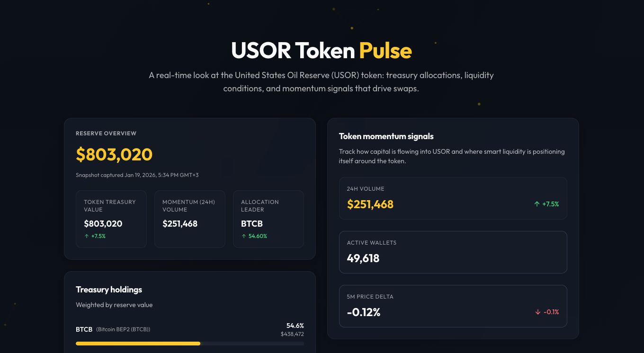Click the $803,020 reserve total

pyautogui.click(x=114, y=154)
